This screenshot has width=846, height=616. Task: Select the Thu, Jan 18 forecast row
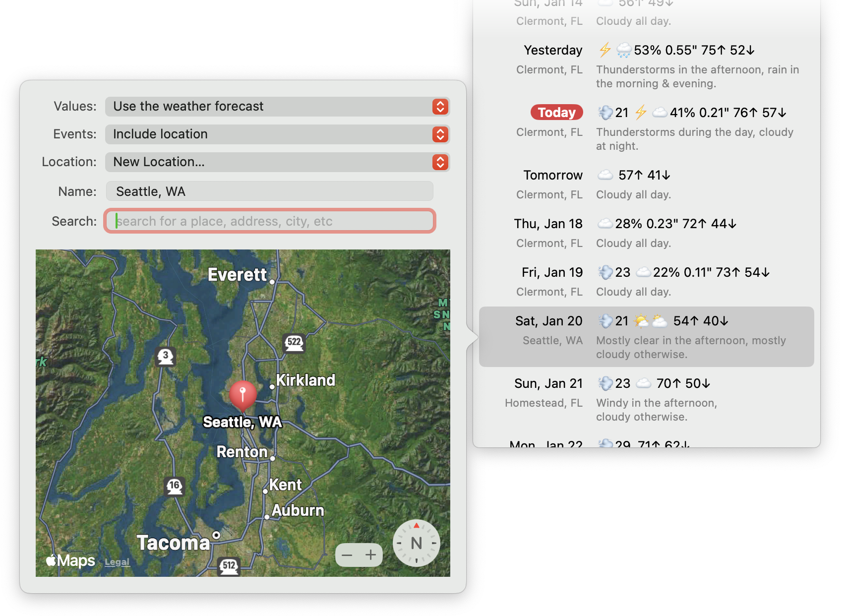pyautogui.click(x=646, y=233)
